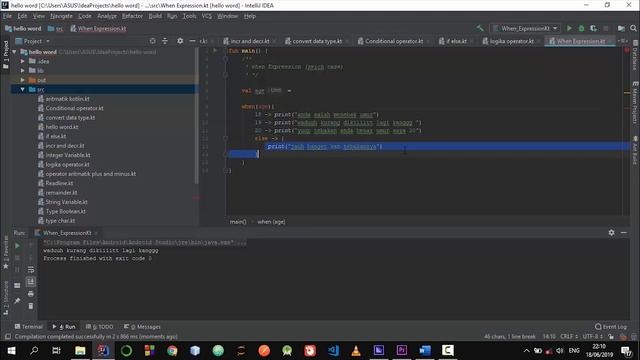Open Windows Start menu

11,351
